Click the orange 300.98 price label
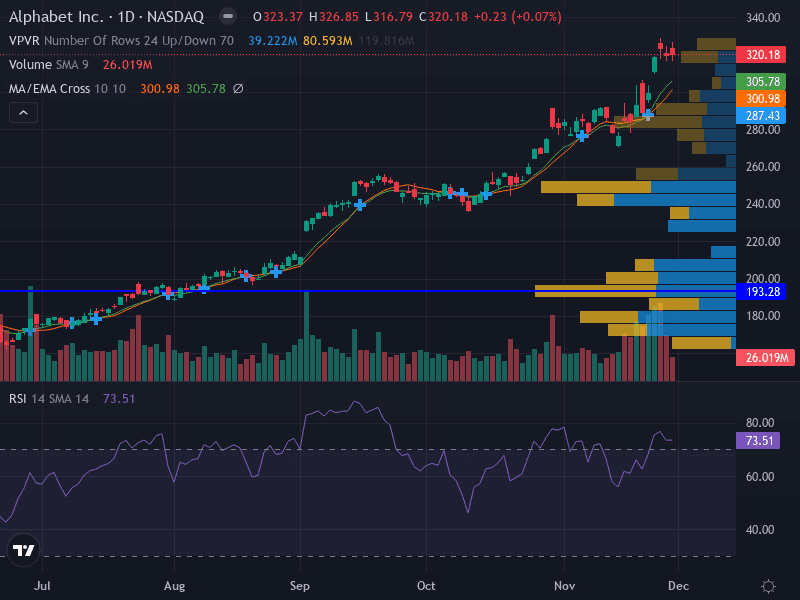Image resolution: width=800 pixels, height=600 pixels. pos(762,98)
